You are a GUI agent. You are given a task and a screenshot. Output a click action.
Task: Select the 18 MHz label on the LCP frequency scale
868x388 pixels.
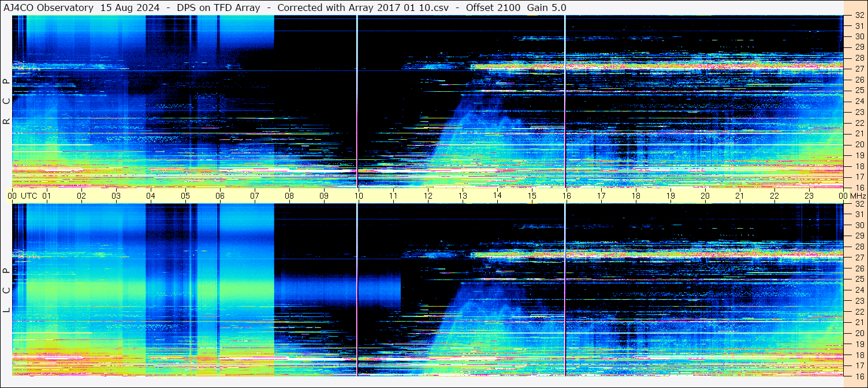pos(859,355)
